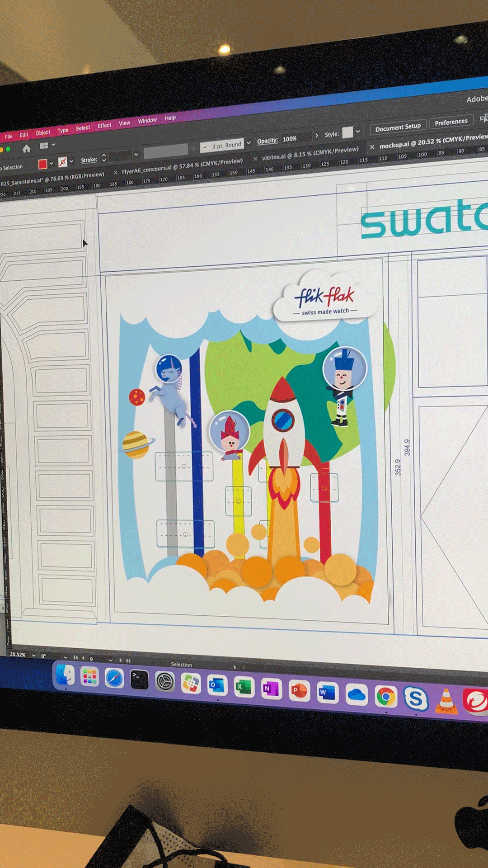Open the Select menu

[x=83, y=128]
